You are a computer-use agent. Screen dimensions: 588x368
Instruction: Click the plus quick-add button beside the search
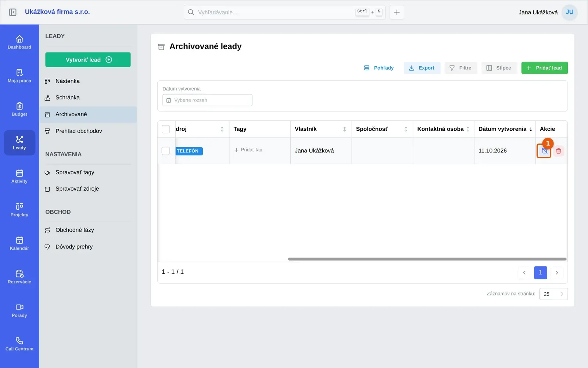(397, 12)
